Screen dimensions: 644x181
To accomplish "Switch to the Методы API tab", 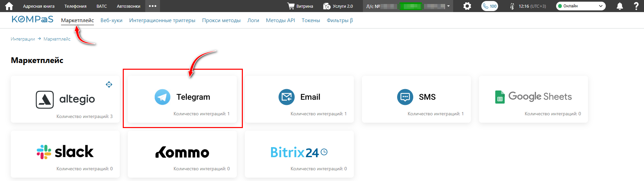I will pos(280,20).
